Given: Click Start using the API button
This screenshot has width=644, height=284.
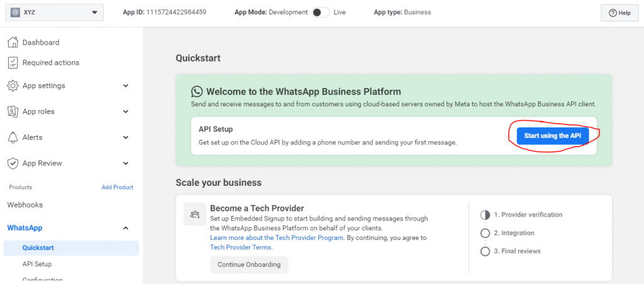Looking at the screenshot, I should [x=552, y=135].
